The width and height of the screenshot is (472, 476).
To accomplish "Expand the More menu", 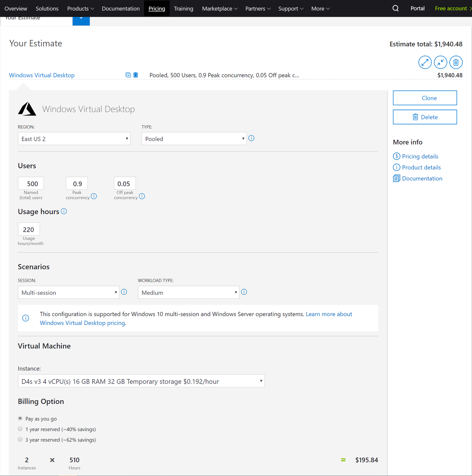I will 321,8.
